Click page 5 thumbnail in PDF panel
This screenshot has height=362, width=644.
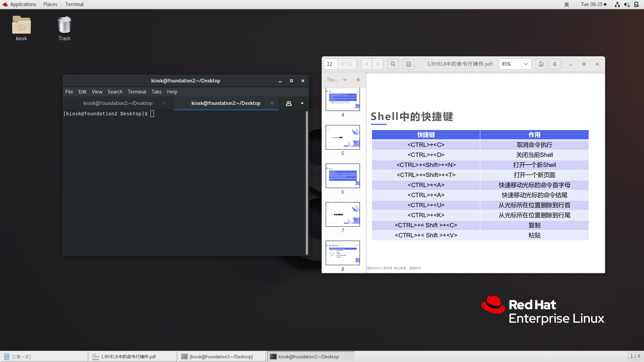coord(342,137)
